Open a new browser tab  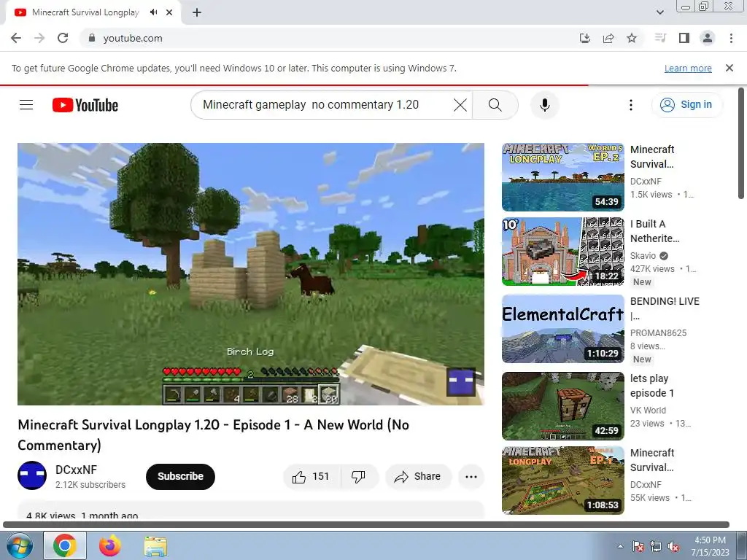pyautogui.click(x=197, y=12)
